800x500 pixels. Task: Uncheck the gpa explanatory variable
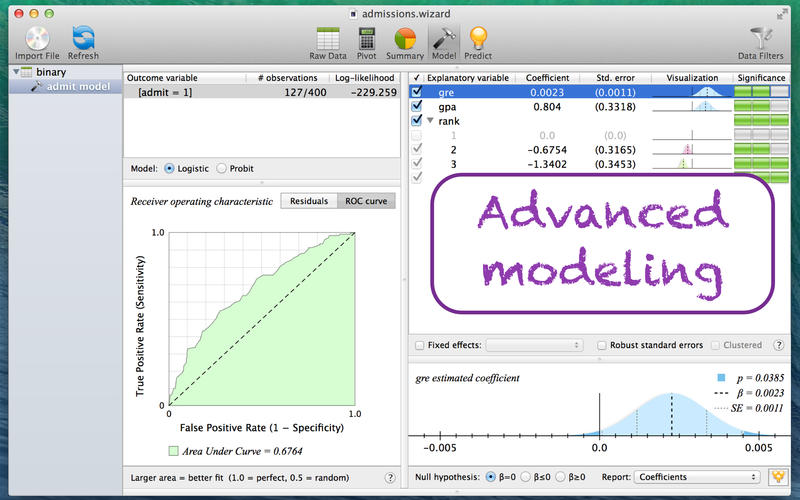click(417, 106)
